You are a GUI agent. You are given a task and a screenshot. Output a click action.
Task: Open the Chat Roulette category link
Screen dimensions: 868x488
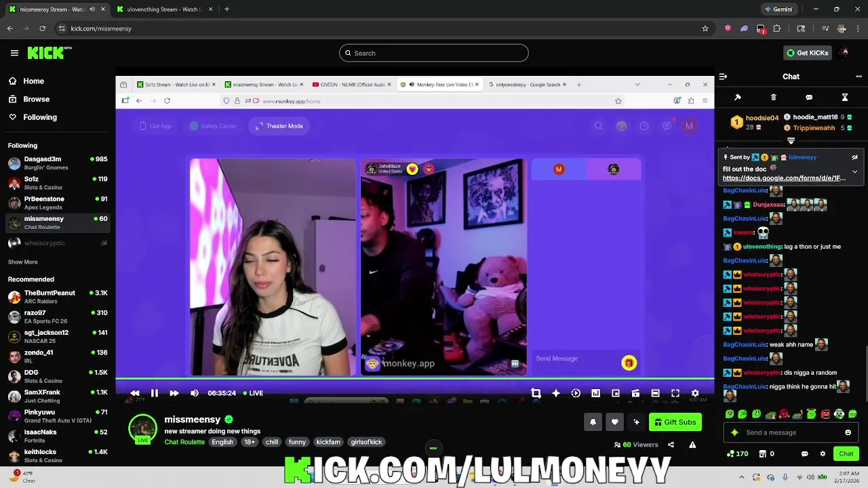[184, 442]
